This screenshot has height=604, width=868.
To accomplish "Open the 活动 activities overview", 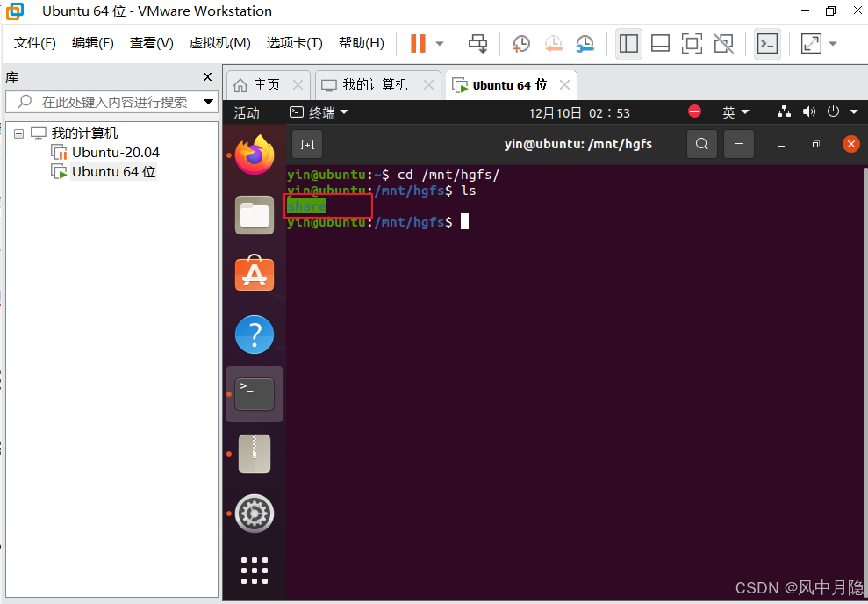I will (247, 113).
